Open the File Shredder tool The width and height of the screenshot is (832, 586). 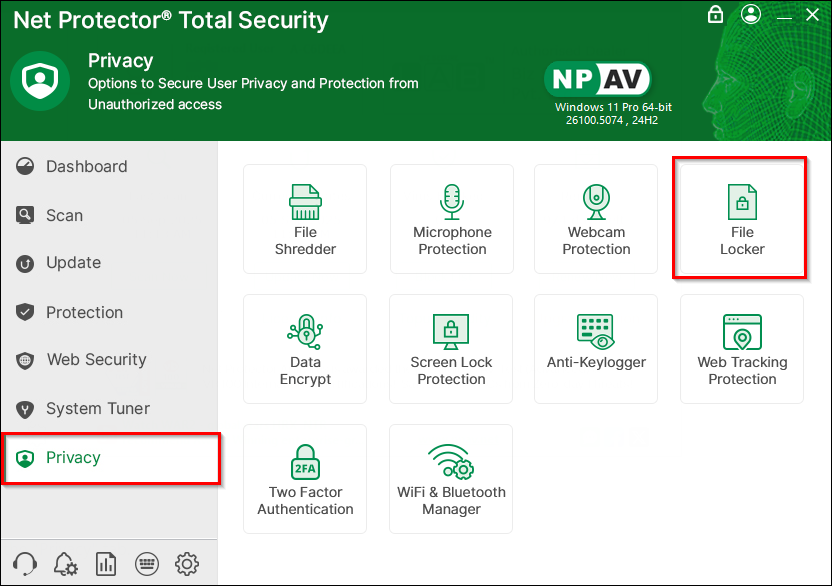coord(305,219)
